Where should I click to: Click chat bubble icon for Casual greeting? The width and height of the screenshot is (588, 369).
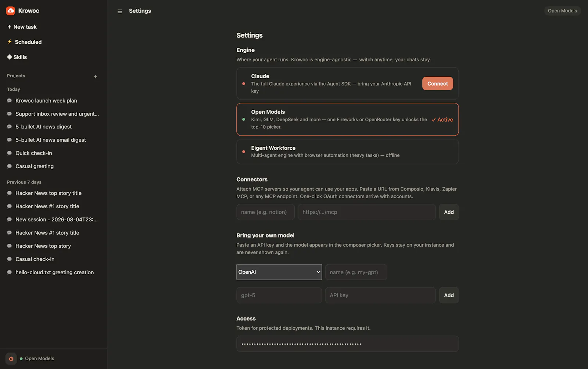(x=10, y=166)
